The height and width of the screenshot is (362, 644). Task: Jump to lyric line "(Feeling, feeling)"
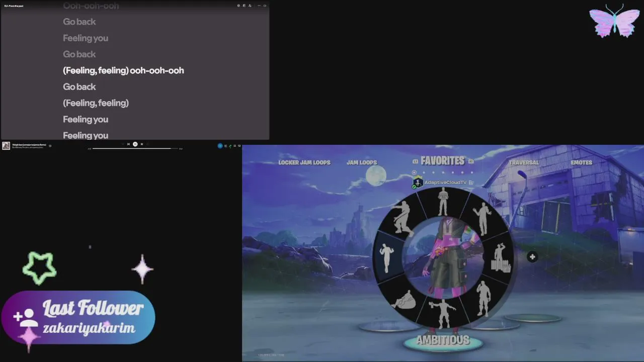pos(96,103)
